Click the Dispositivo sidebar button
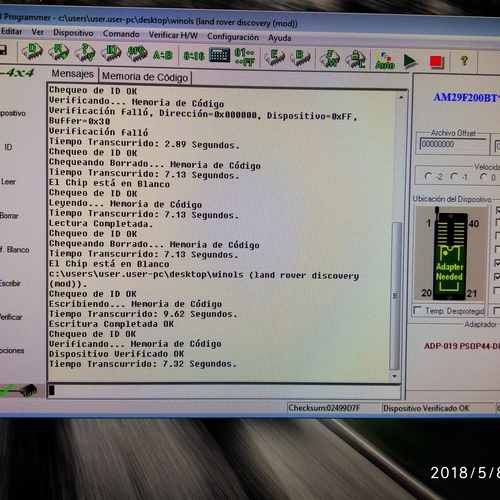 click(x=13, y=113)
